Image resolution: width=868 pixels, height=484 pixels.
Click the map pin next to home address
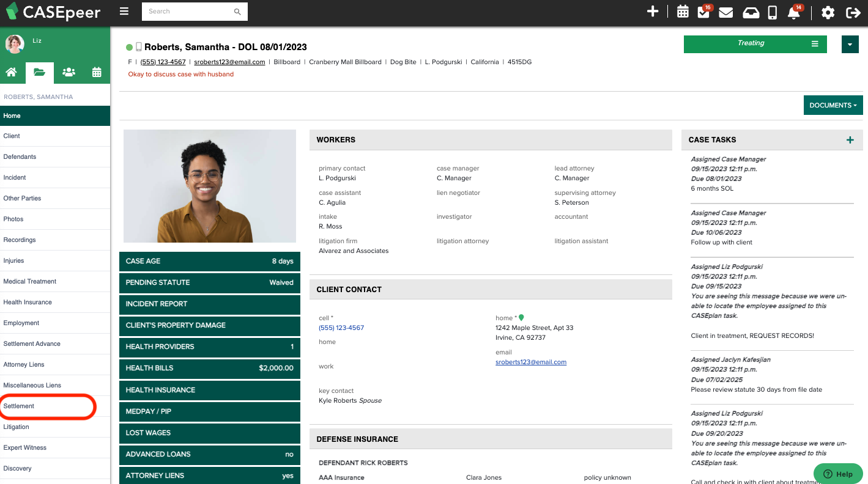[521, 318]
